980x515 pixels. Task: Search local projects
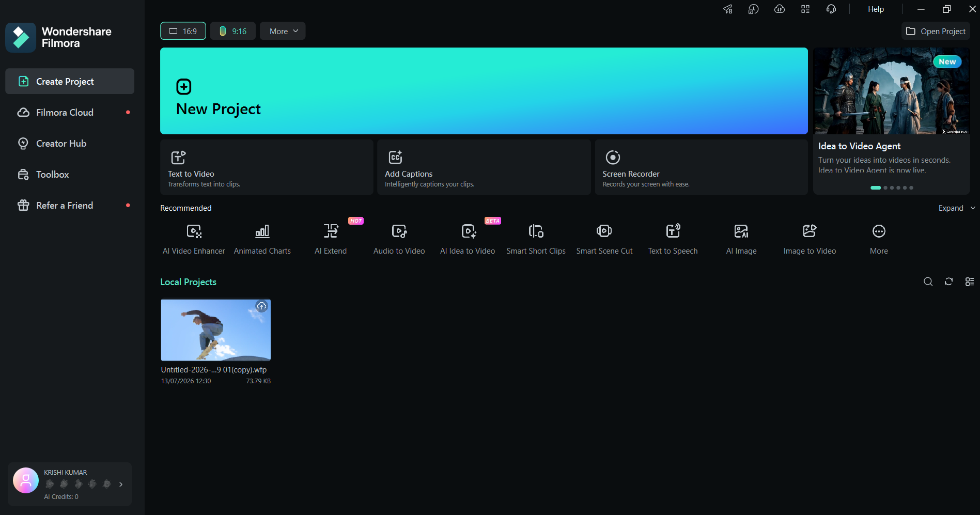click(928, 282)
